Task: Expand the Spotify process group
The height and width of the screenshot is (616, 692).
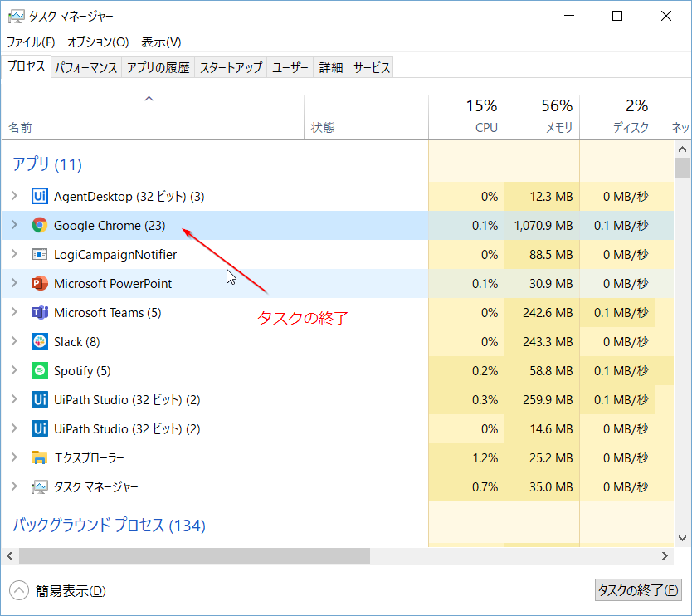Action: click(14, 370)
